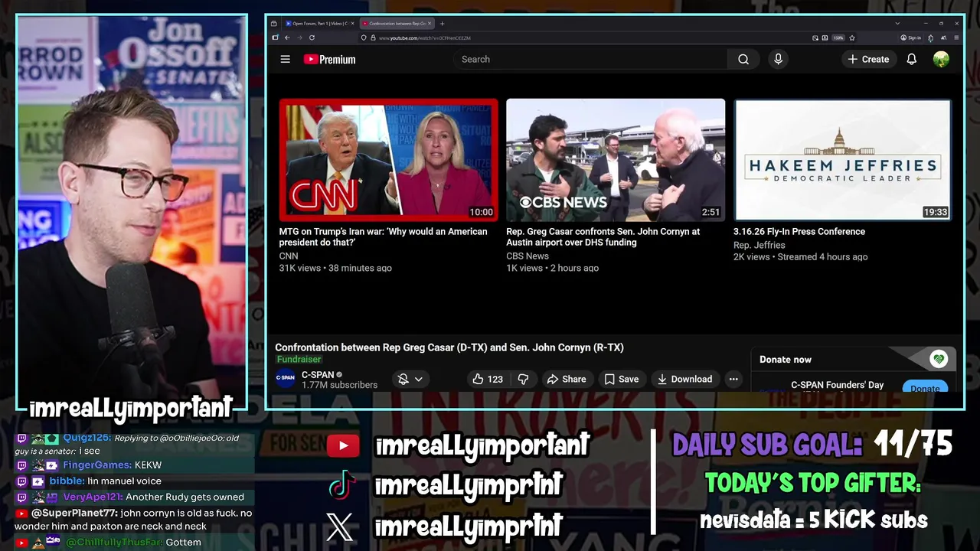Open the C-SPAN channel name link
Screen dimensions: 980x551
[x=318, y=375]
